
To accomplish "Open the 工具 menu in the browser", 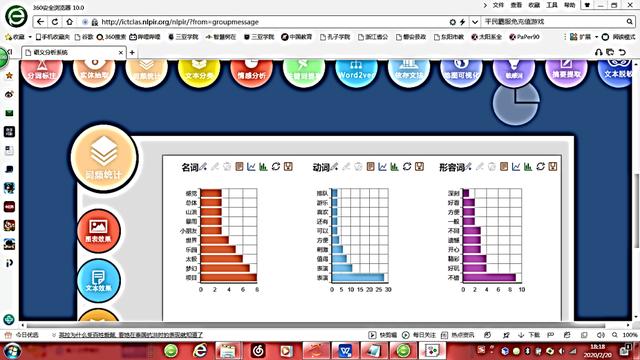I will click(x=552, y=5).
